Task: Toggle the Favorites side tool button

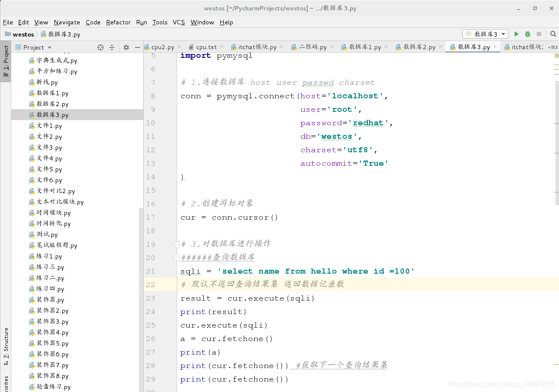Action: coord(6,384)
